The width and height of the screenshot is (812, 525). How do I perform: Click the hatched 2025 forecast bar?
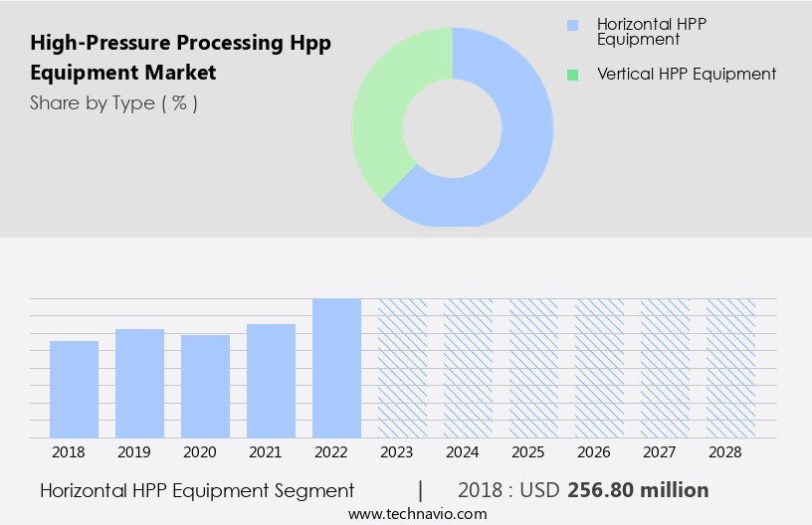pyautogui.click(x=534, y=368)
